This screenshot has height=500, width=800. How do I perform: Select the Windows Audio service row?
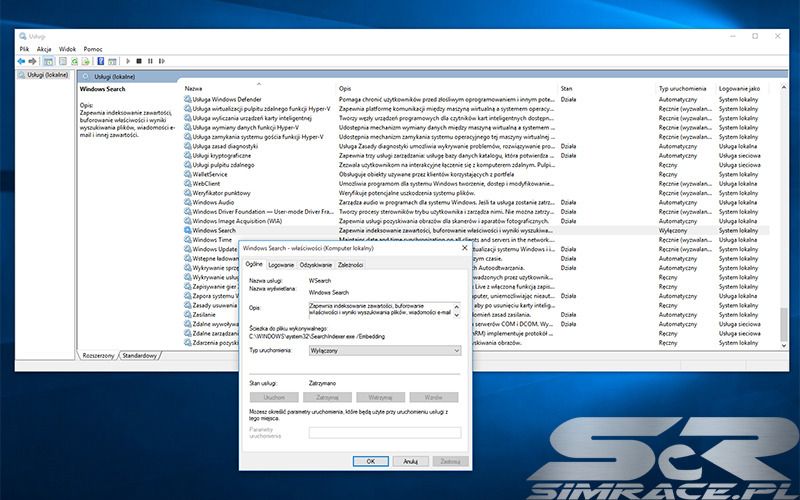tap(213, 202)
